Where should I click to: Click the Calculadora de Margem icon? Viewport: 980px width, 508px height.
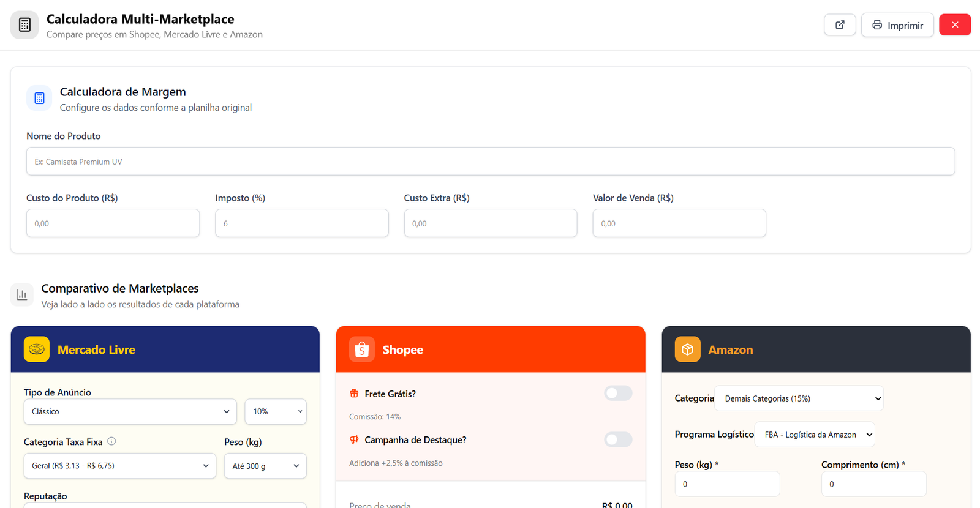click(39, 99)
